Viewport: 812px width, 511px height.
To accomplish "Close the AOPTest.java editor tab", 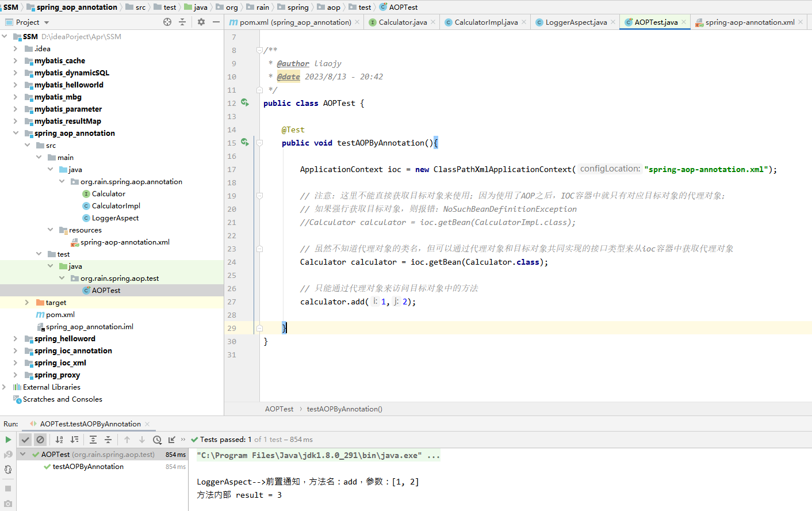I will 684,22.
